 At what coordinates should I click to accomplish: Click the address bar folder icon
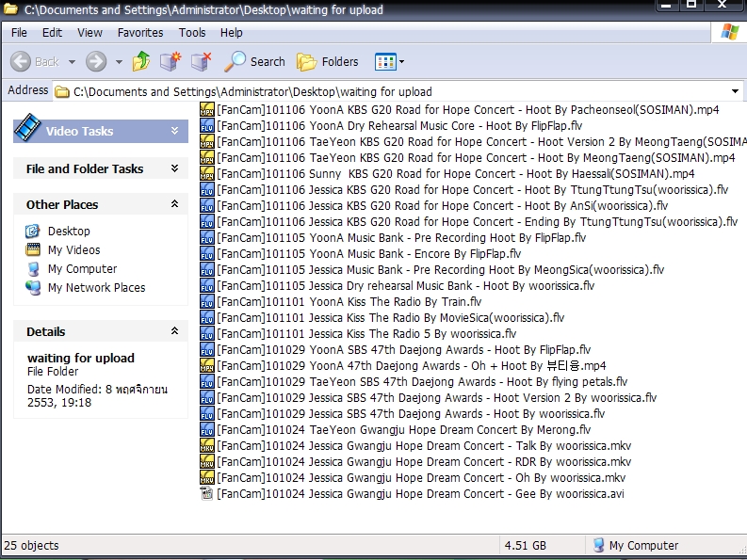tap(61, 91)
